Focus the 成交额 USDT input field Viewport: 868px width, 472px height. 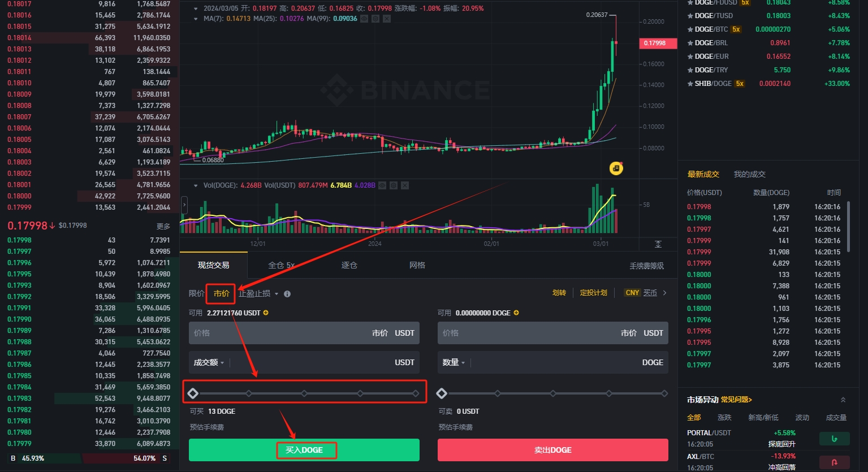pyautogui.click(x=304, y=362)
